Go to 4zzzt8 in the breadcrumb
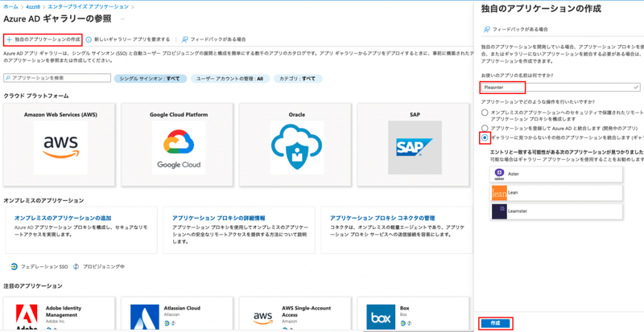 (x=31, y=7)
